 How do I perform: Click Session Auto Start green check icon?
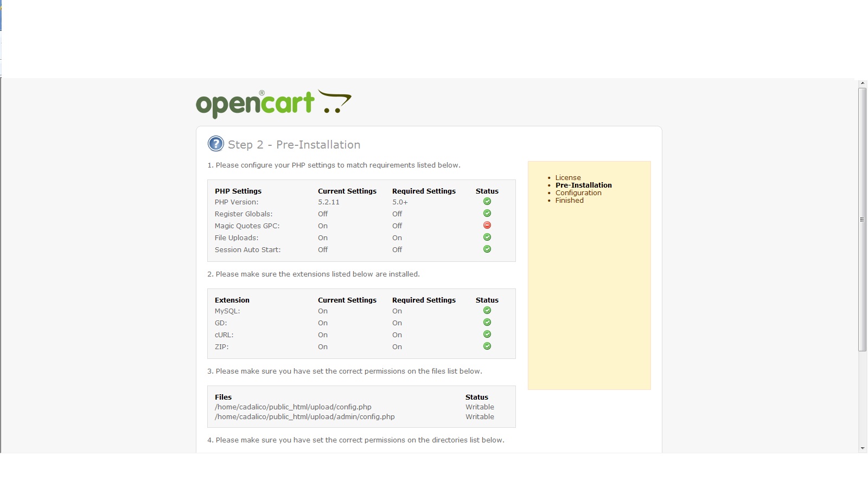487,249
